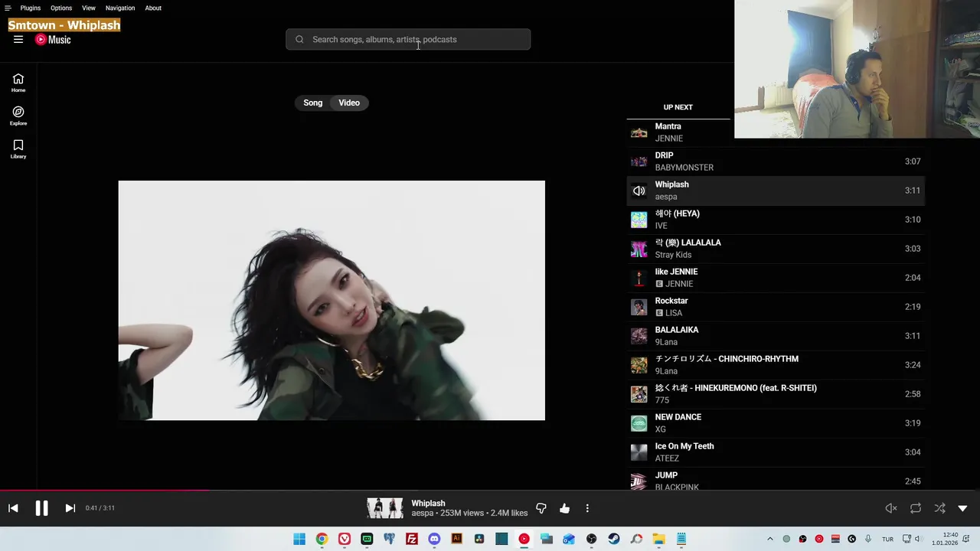Toggle shuffle mode
The width and height of the screenshot is (980, 551).
(939, 508)
